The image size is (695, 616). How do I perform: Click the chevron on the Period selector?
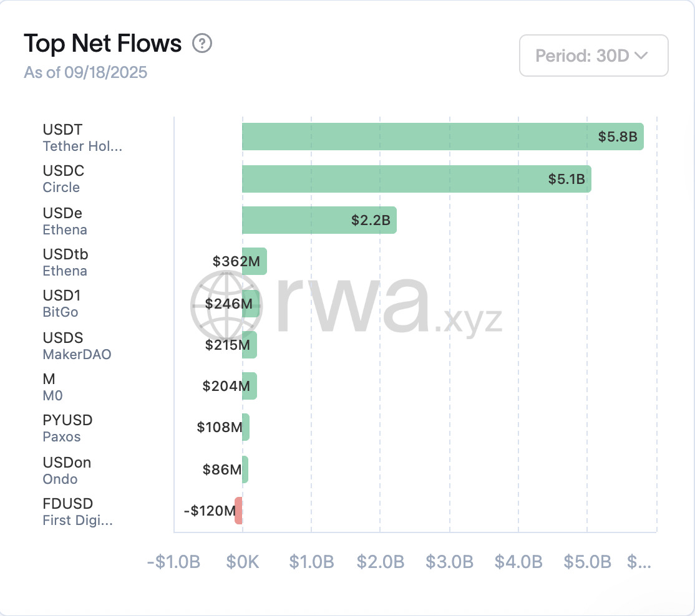(641, 55)
